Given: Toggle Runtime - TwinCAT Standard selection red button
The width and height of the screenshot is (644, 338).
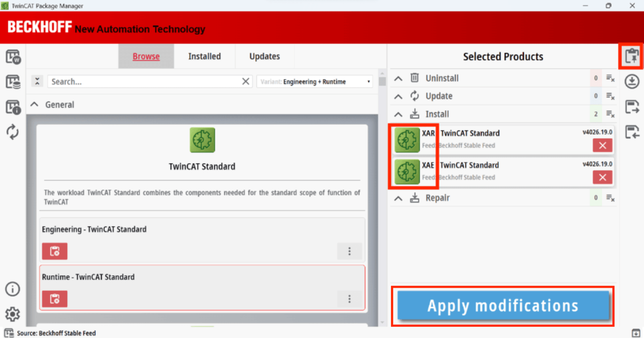Looking at the screenshot, I should [x=55, y=299].
